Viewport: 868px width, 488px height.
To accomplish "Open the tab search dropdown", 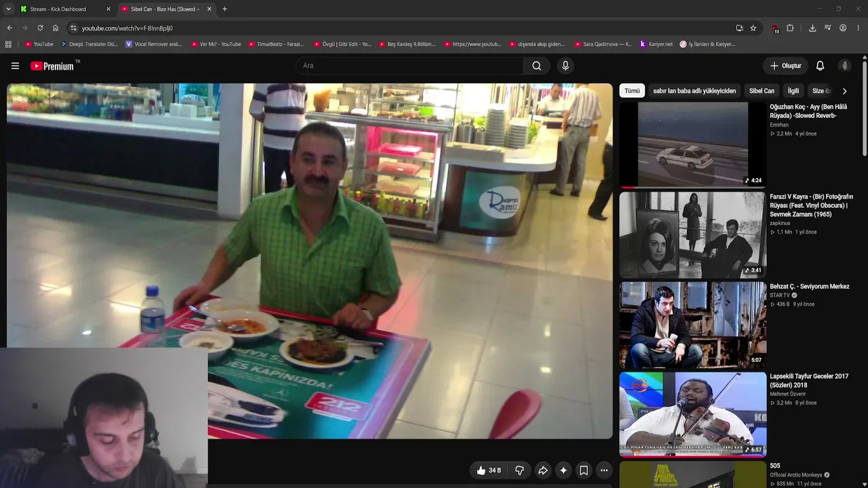I will click(8, 9).
